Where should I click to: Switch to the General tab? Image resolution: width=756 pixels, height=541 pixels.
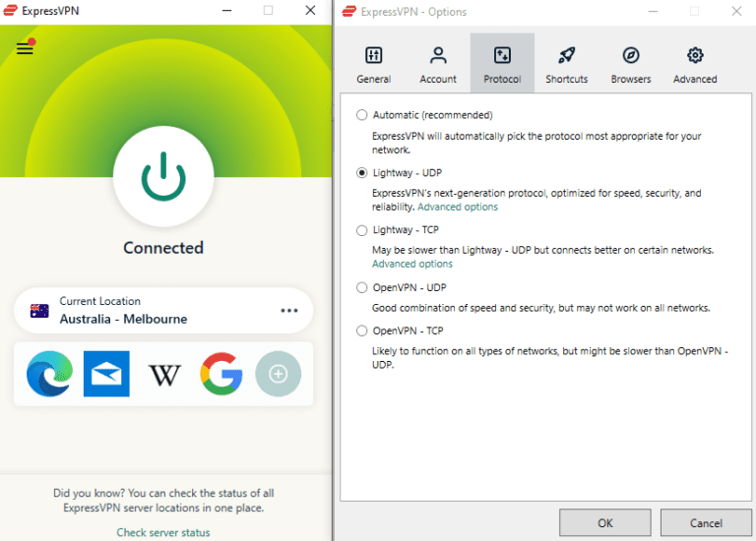(373, 64)
